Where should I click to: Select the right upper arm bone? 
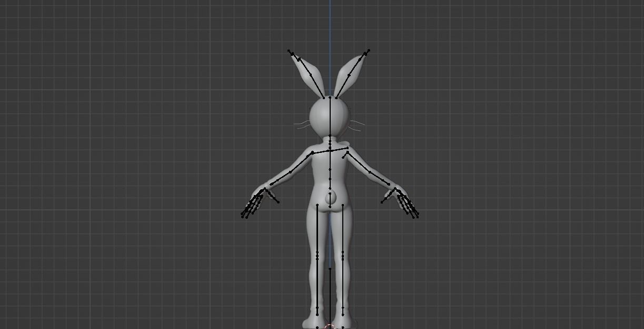point(359,161)
